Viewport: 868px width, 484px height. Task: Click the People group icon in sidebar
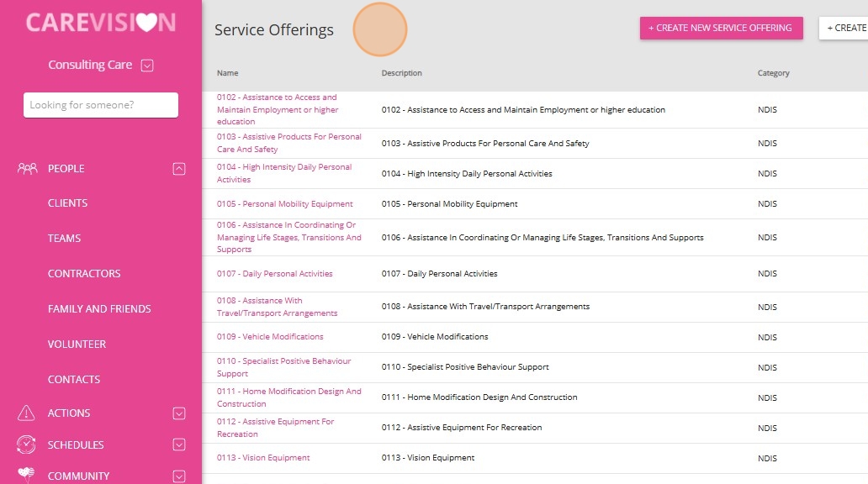point(27,168)
